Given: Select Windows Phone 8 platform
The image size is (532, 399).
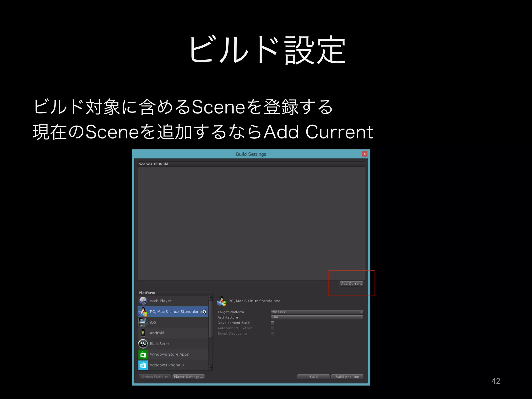Looking at the screenshot, I should (x=173, y=365).
